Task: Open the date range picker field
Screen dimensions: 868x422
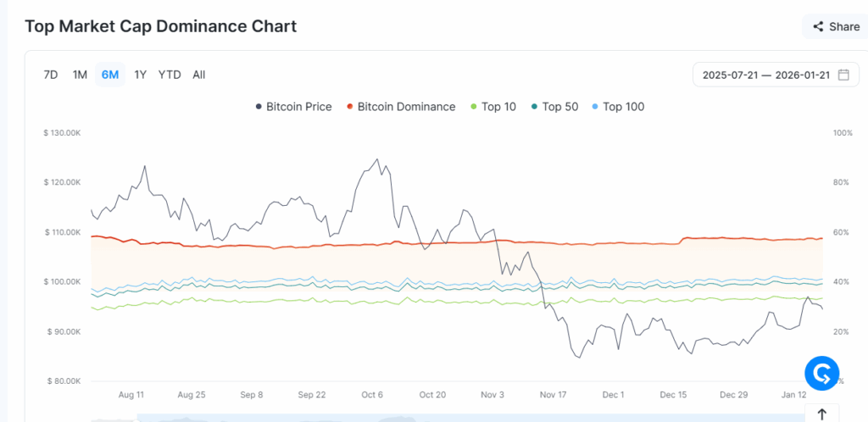Action: (765, 75)
